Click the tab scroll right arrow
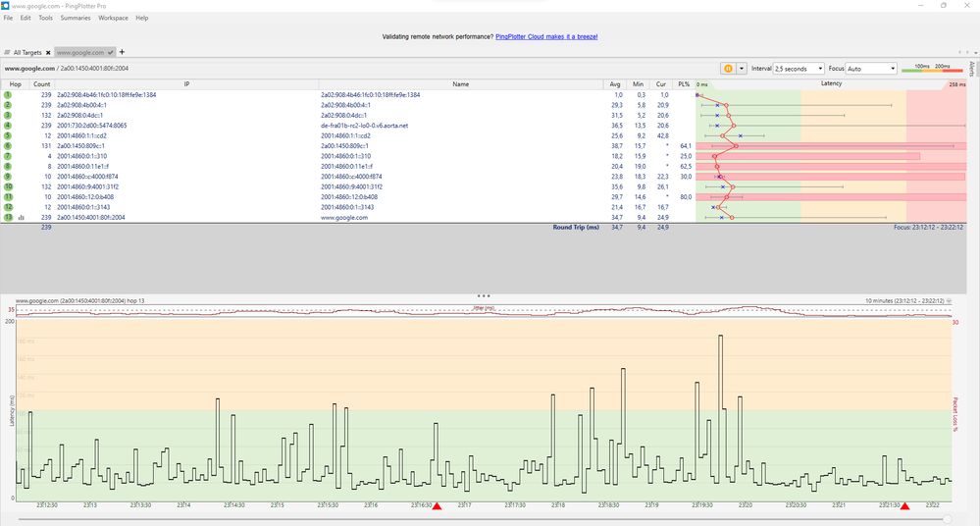 click(967, 53)
